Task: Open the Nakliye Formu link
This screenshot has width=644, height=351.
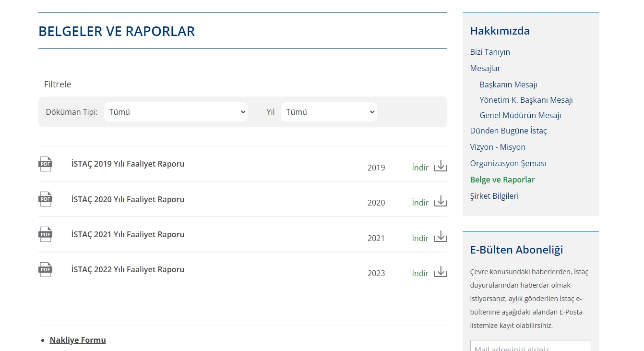Action: (78, 340)
